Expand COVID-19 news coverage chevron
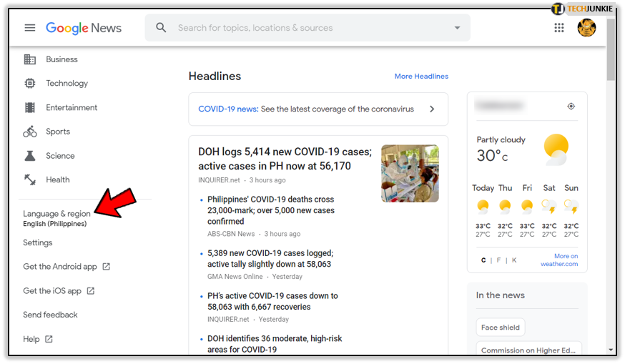The height and width of the screenshot is (364, 625). coord(432,109)
